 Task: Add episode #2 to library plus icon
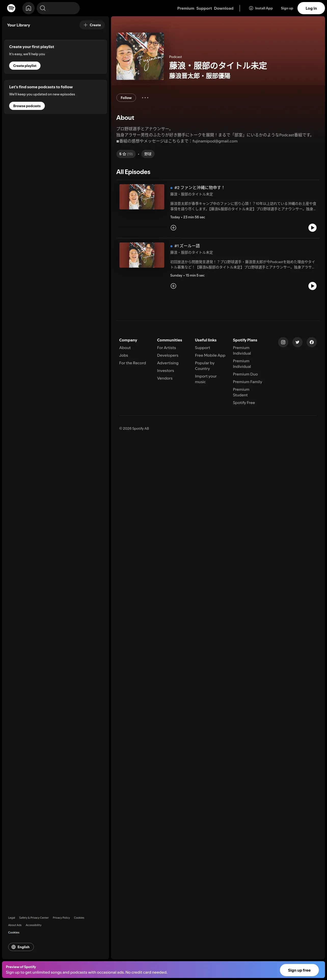click(173, 227)
